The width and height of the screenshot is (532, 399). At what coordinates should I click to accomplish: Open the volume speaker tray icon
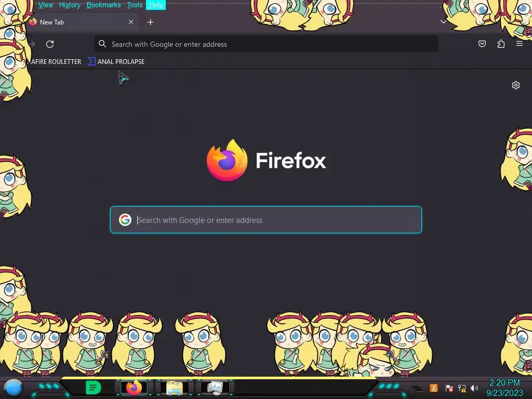[474, 388]
